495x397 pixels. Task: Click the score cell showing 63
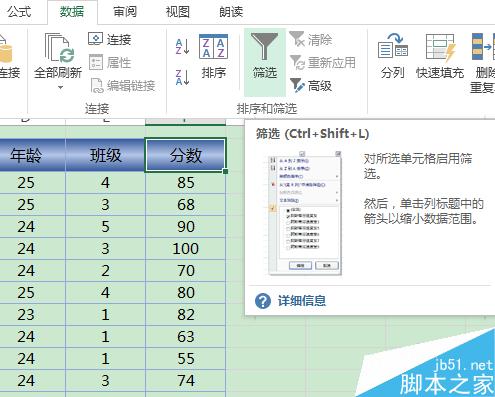(186, 337)
